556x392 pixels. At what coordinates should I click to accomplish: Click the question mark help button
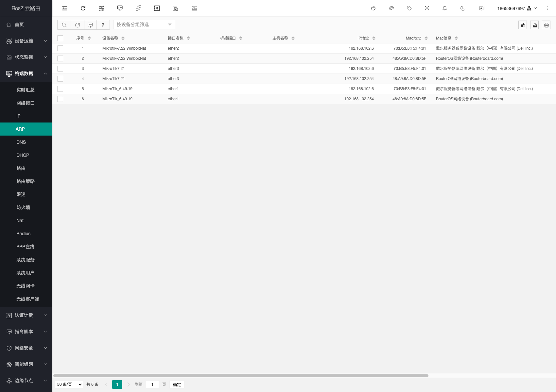[103, 25]
